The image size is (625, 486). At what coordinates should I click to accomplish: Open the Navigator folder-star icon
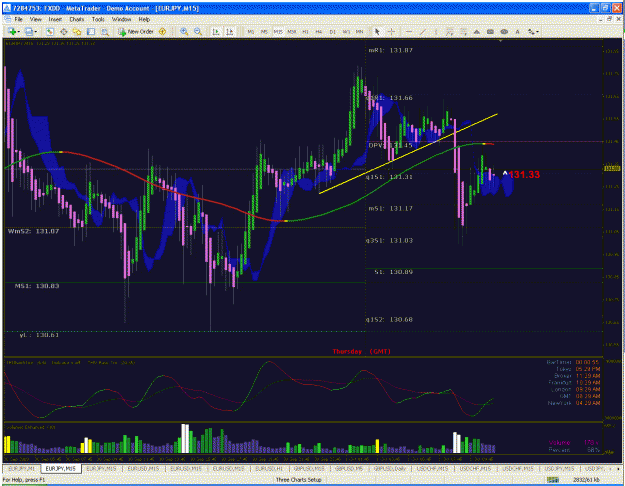(77, 31)
